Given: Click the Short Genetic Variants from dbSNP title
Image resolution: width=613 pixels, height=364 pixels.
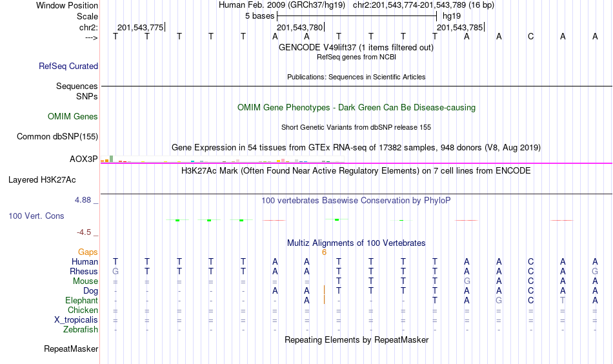Looking at the screenshot, I should pos(356,127).
